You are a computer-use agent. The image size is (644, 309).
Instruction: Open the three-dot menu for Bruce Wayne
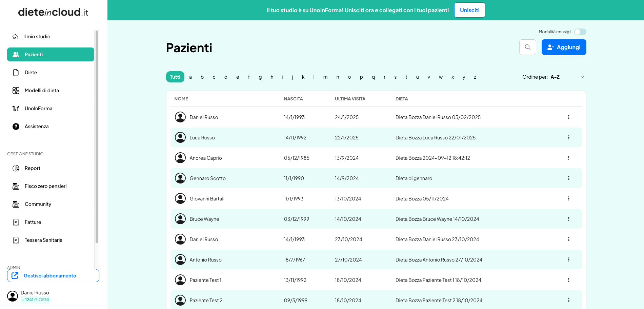pos(568,219)
